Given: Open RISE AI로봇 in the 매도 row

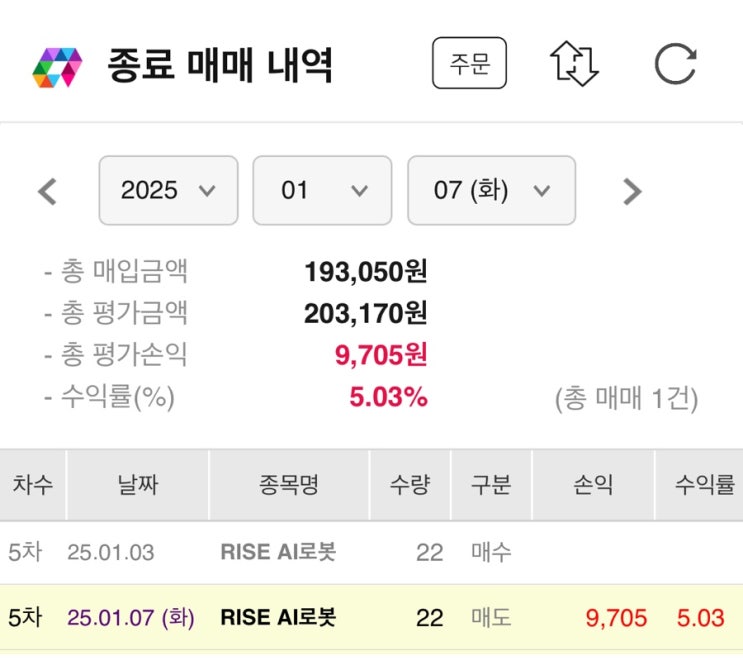Looking at the screenshot, I should point(278,617).
